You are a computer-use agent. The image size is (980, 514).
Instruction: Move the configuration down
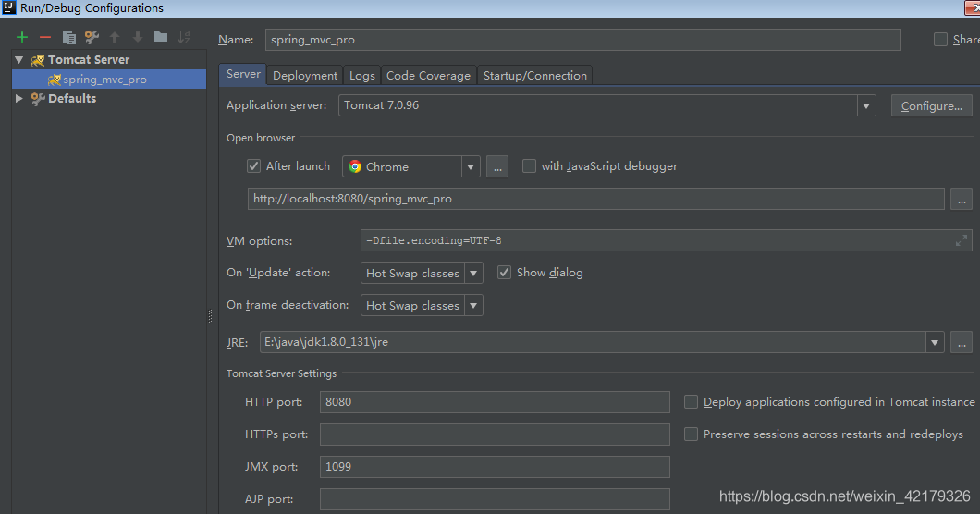138,38
